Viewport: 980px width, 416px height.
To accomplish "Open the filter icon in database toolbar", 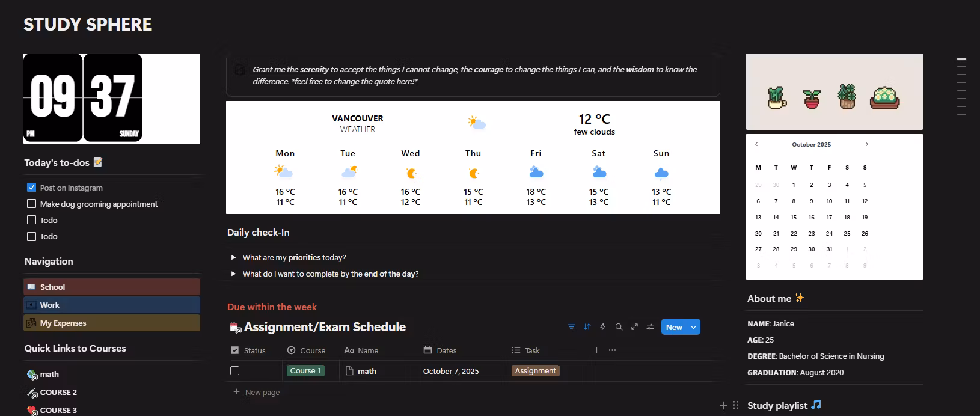I will pos(571,327).
